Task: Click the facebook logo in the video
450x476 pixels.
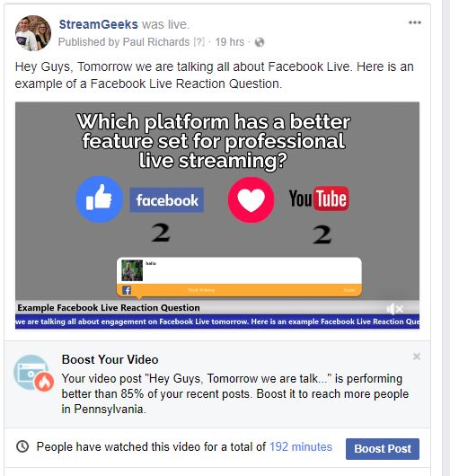Action: 167,199
